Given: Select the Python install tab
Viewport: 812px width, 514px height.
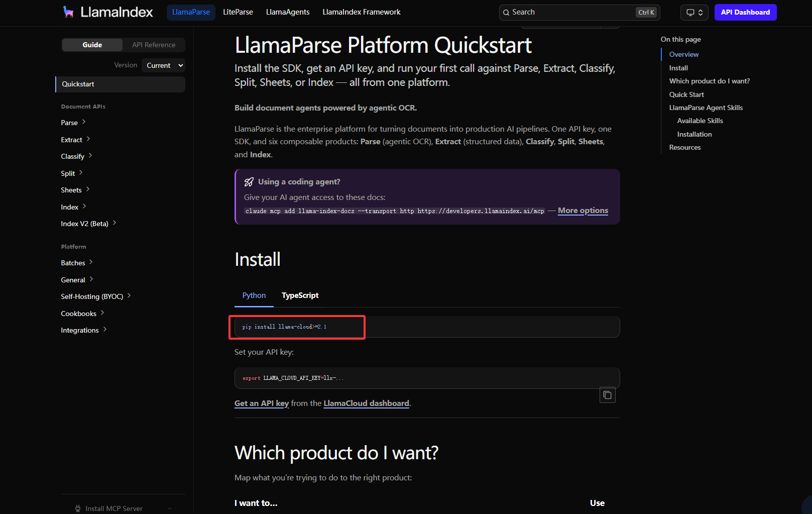Looking at the screenshot, I should pyautogui.click(x=254, y=295).
